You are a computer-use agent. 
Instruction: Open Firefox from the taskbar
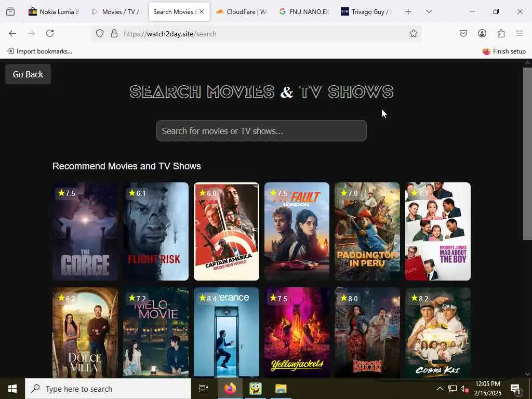pos(230,389)
